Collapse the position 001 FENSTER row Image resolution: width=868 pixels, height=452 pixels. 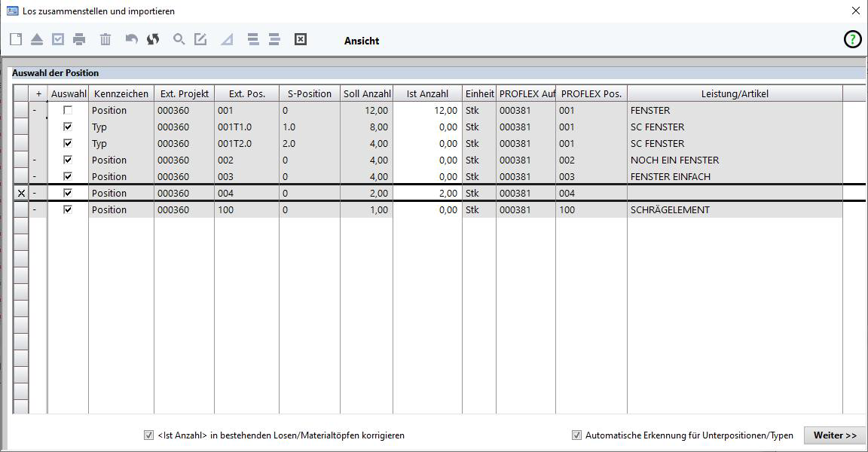coord(35,111)
